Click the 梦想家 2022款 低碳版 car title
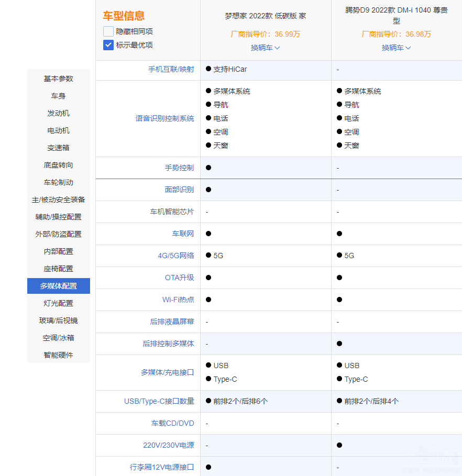 coord(265,16)
